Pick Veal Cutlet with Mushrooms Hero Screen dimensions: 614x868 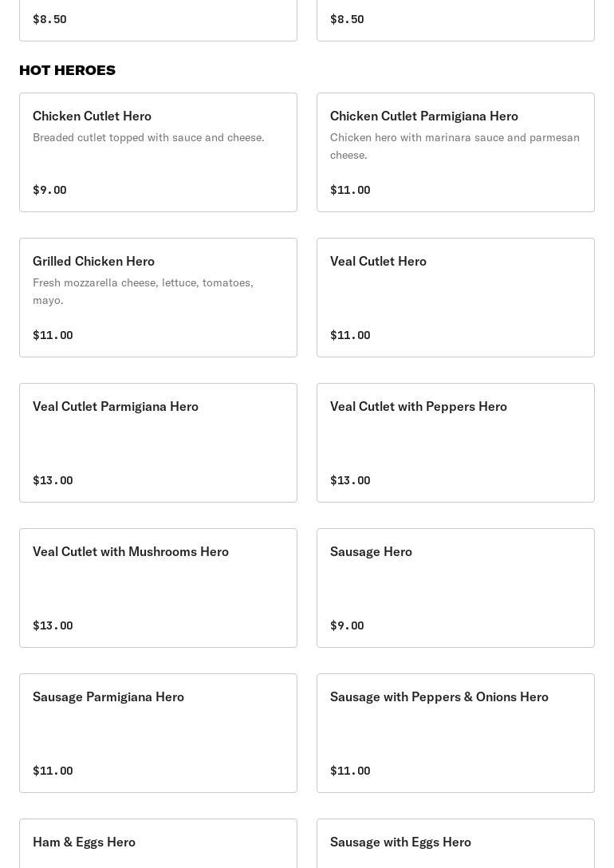[x=158, y=587]
